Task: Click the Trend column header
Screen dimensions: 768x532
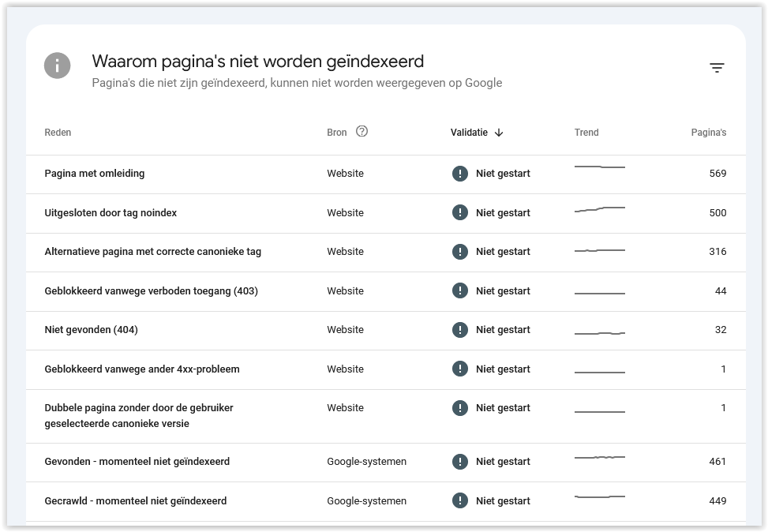Action: tap(586, 133)
